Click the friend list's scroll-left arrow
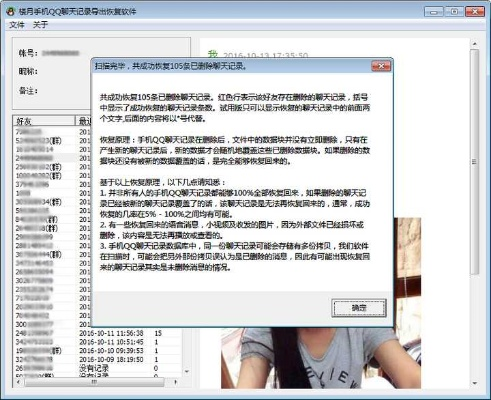This screenshot has height=400, width=491. pyautogui.click(x=17, y=382)
